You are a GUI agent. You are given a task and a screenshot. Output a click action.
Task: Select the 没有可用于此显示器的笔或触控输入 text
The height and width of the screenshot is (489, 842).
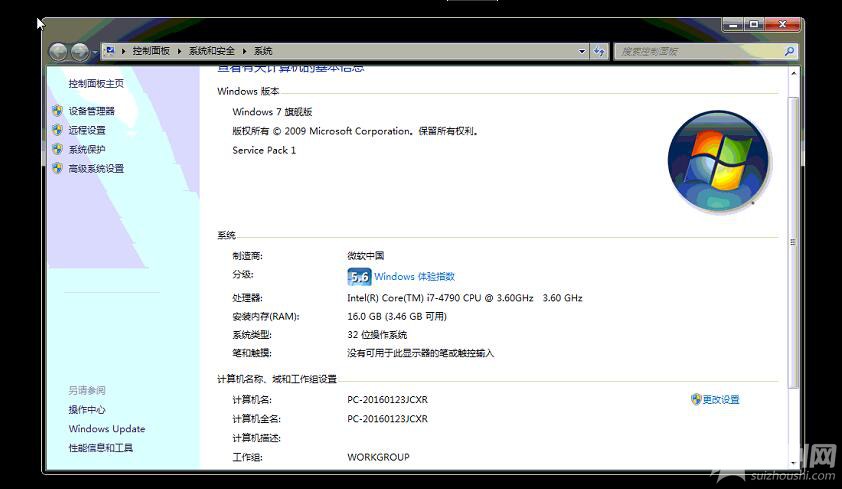(x=420, y=353)
